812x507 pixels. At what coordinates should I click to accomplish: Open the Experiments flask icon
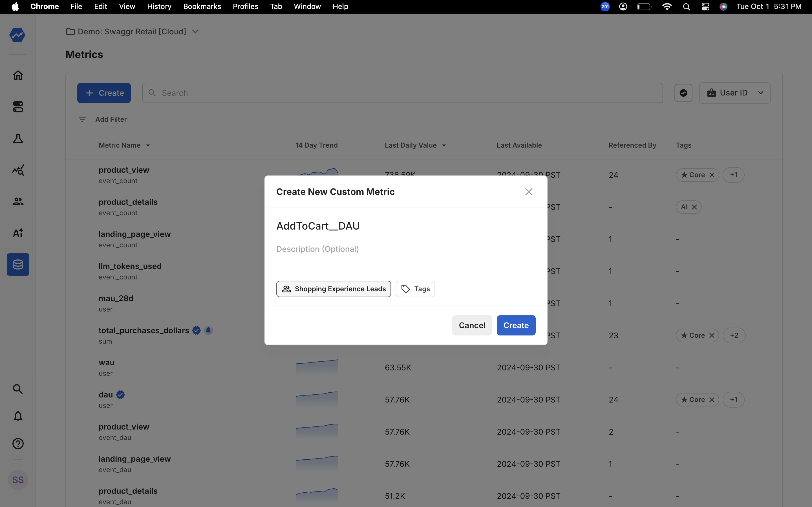[x=18, y=139]
